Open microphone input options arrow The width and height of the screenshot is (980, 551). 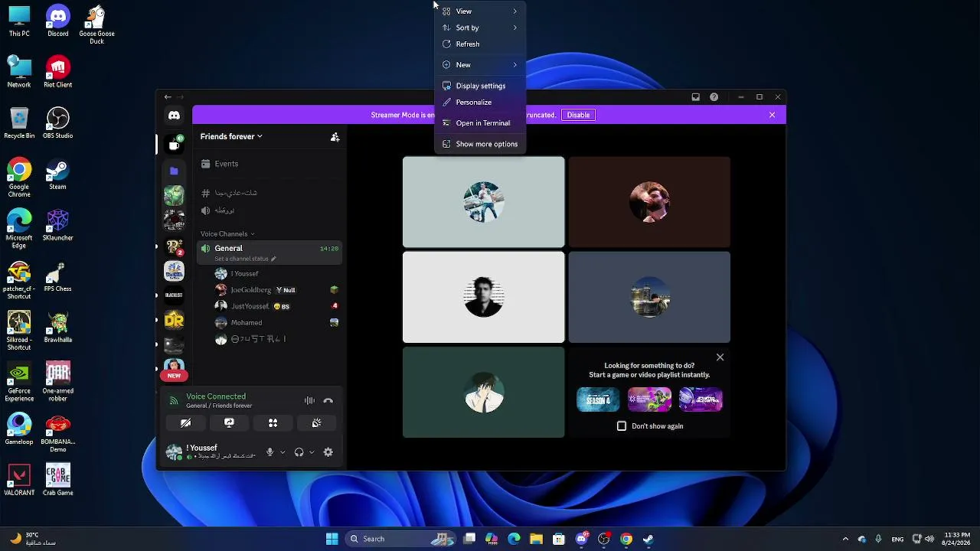click(283, 452)
